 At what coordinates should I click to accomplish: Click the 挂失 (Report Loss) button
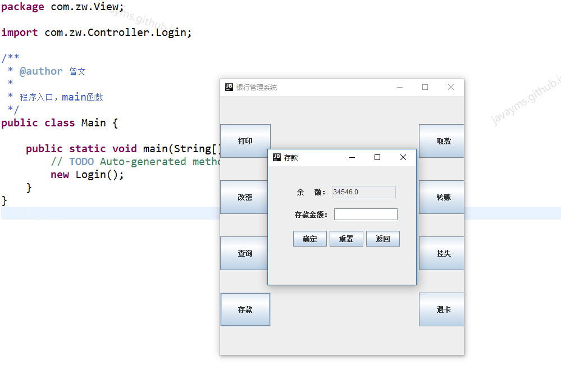tap(441, 253)
